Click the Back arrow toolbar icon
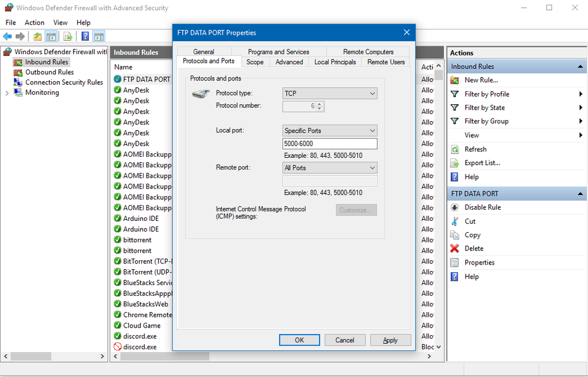588x377 pixels. [x=7, y=37]
